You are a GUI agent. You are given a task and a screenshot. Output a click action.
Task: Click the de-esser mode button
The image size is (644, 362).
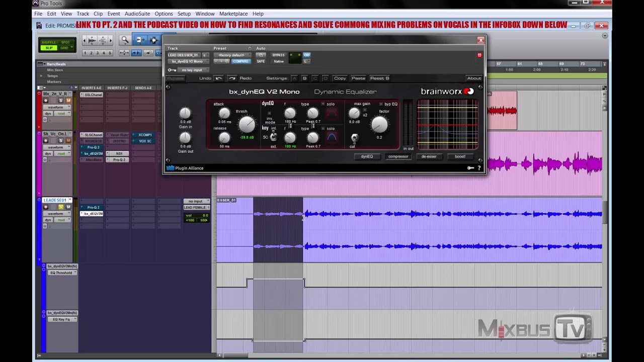coord(429,156)
